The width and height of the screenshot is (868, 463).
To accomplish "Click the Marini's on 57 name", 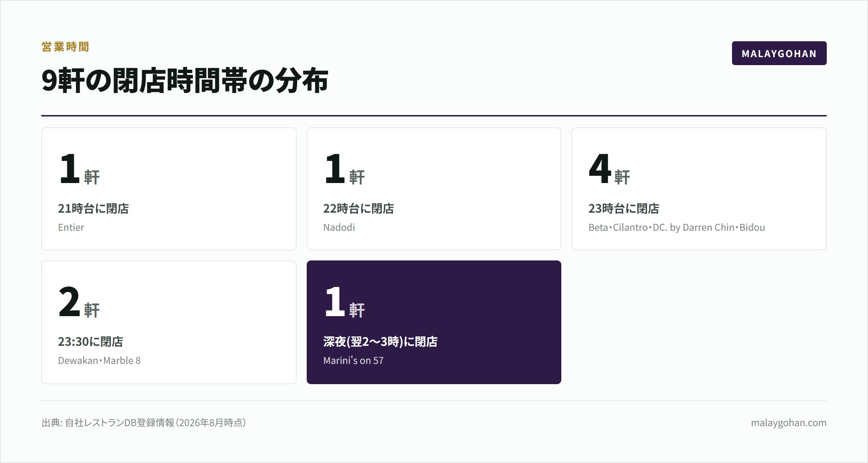I will point(353,360).
